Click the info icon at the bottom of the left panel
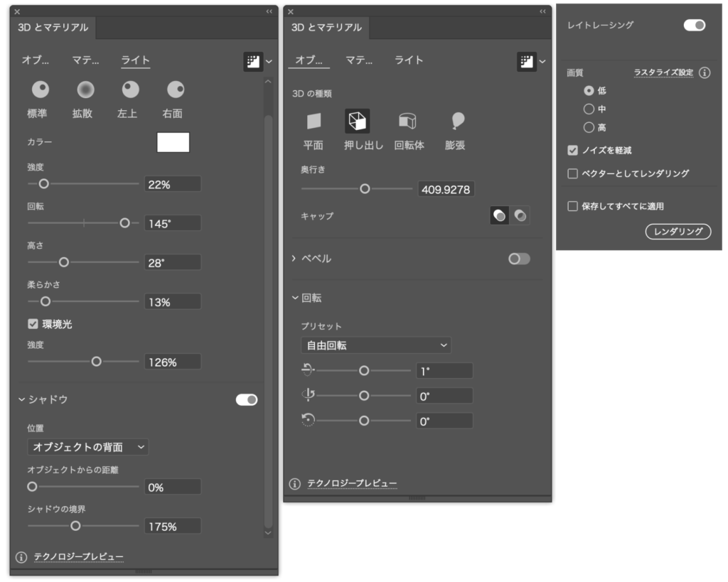The width and height of the screenshot is (728, 582). click(21, 557)
